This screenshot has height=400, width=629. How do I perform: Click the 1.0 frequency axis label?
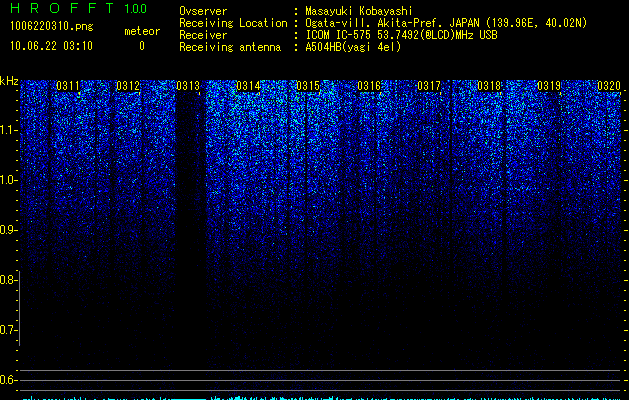(8, 180)
